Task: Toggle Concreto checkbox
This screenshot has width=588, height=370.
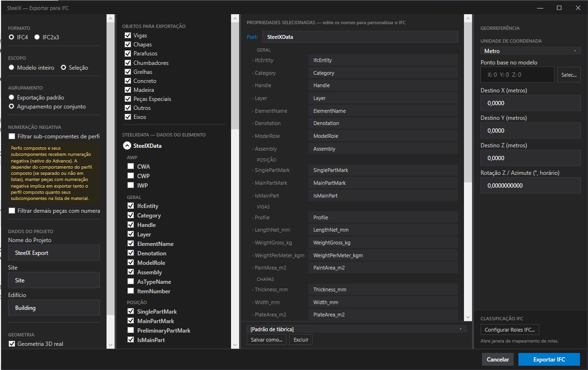Action: 128,81
